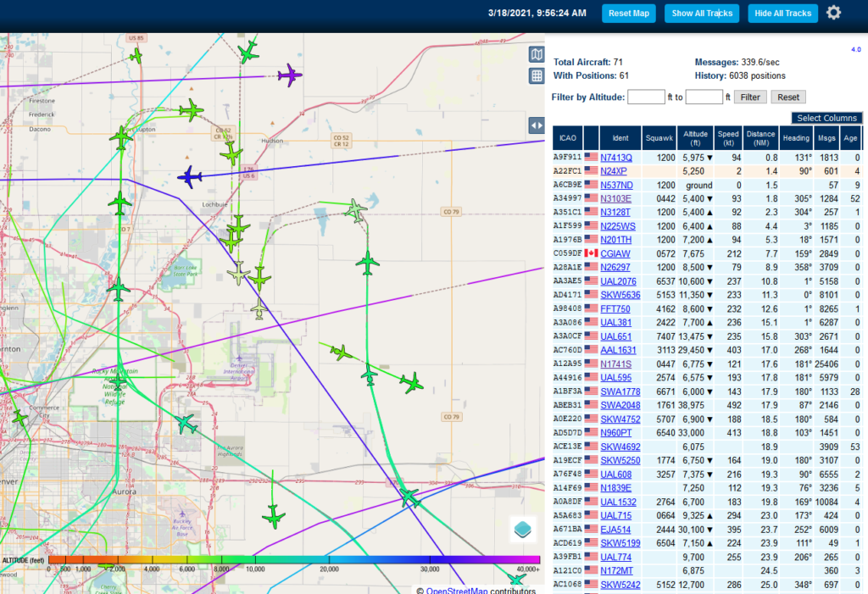Open the AAL1631 ident link

(618, 351)
